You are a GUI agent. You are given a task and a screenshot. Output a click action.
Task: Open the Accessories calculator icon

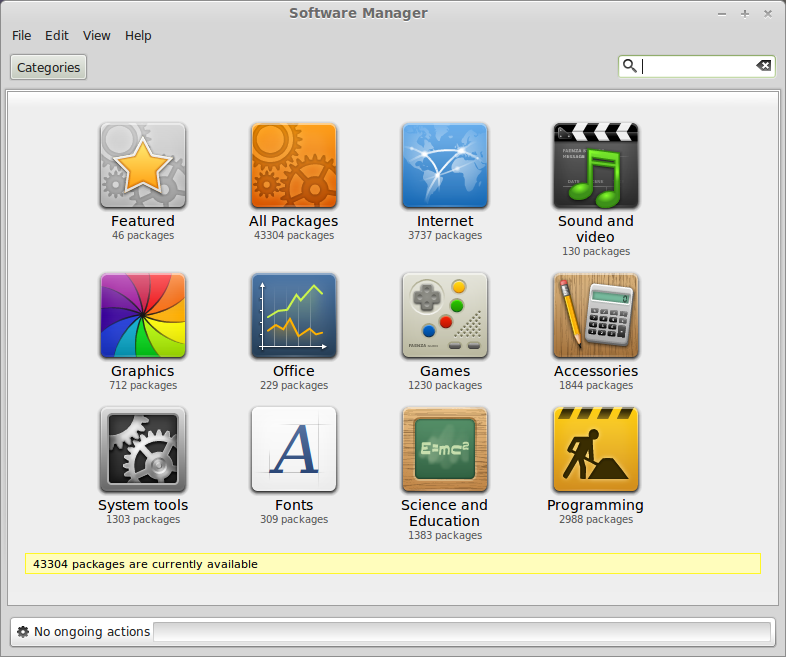click(x=596, y=316)
